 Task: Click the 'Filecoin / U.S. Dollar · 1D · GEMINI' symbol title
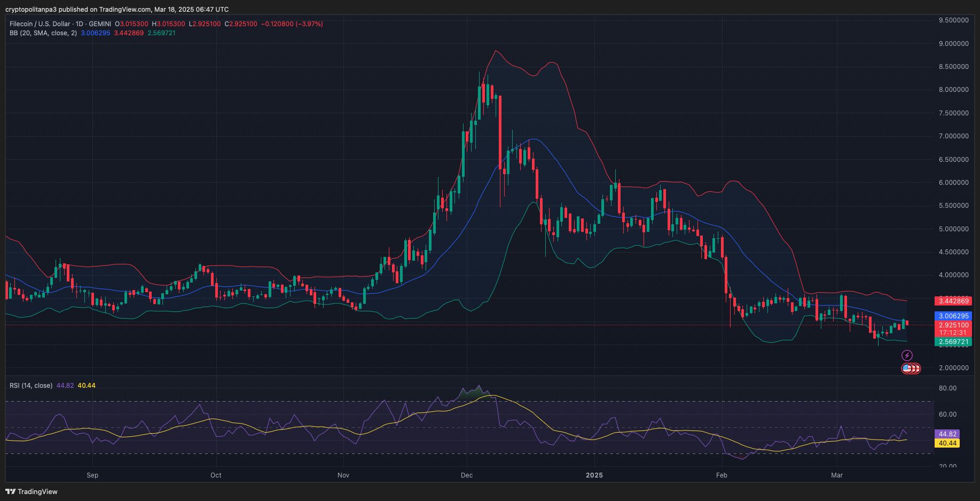(60, 24)
